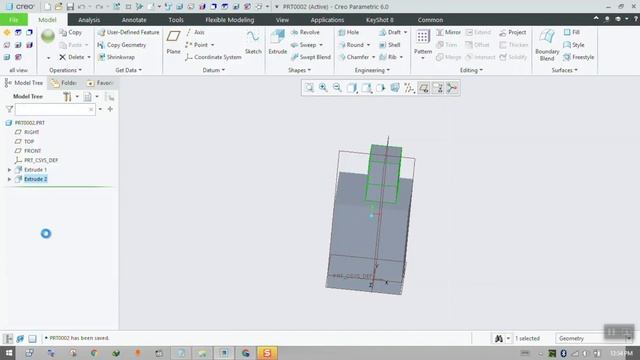Start a new Sketch
This screenshot has height=360, width=640.
coord(253,42)
